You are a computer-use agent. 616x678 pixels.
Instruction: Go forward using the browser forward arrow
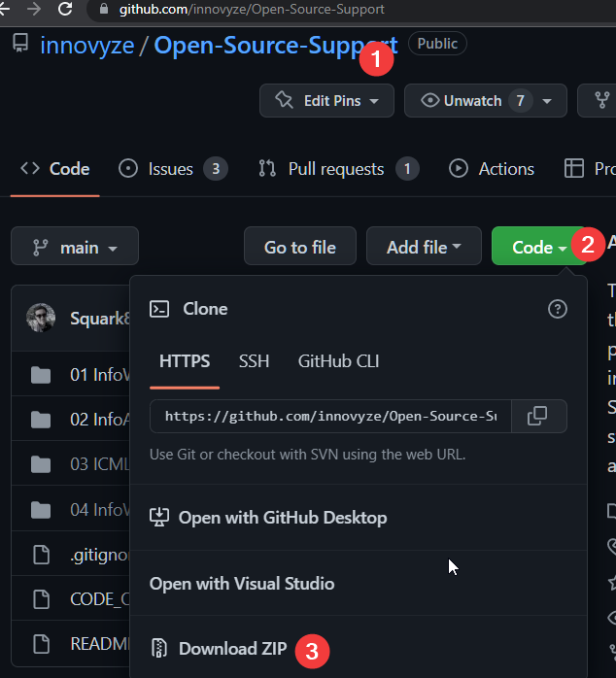coord(33,9)
